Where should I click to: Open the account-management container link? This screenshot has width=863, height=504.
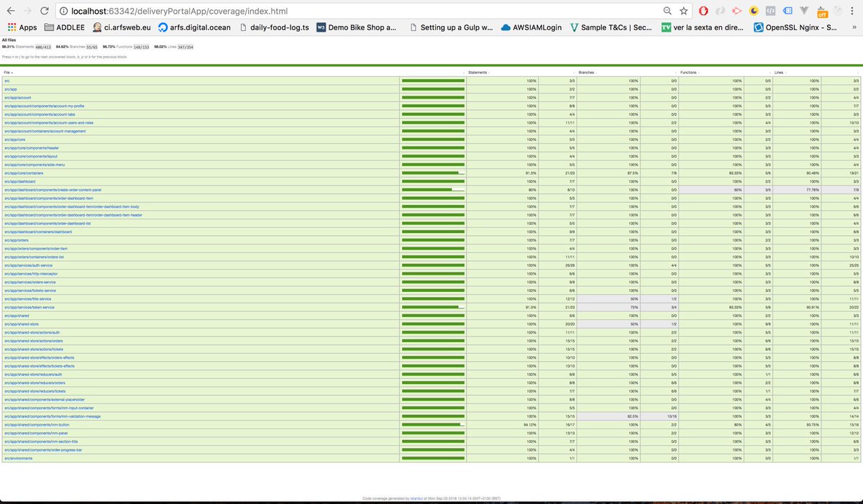tap(45, 131)
